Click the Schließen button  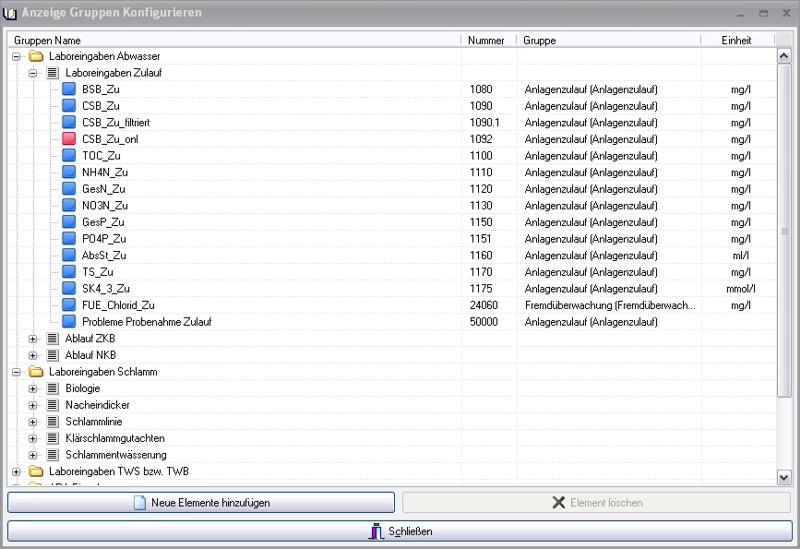pyautogui.click(x=400, y=531)
